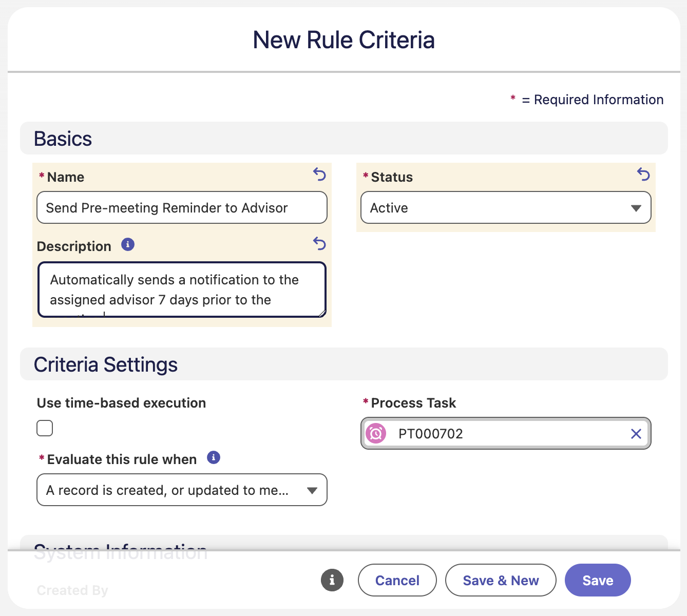
Task: Show info tooltip beside Description label
Action: point(128,244)
